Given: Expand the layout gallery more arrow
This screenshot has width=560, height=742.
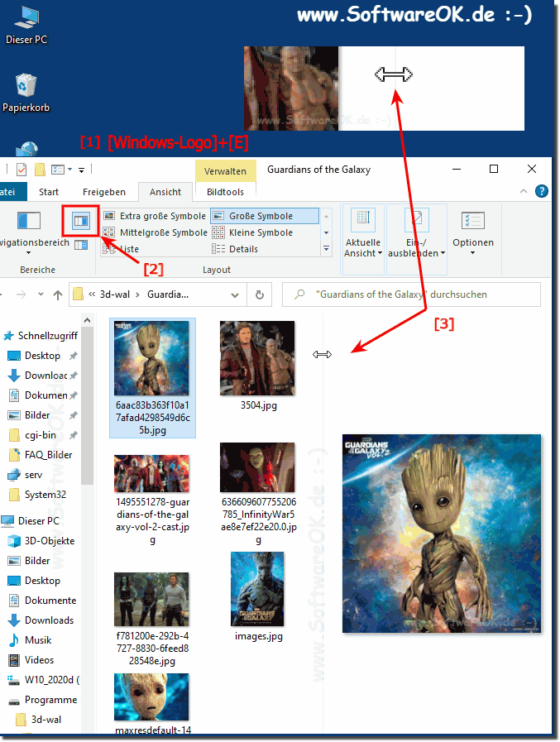Looking at the screenshot, I should click(326, 248).
